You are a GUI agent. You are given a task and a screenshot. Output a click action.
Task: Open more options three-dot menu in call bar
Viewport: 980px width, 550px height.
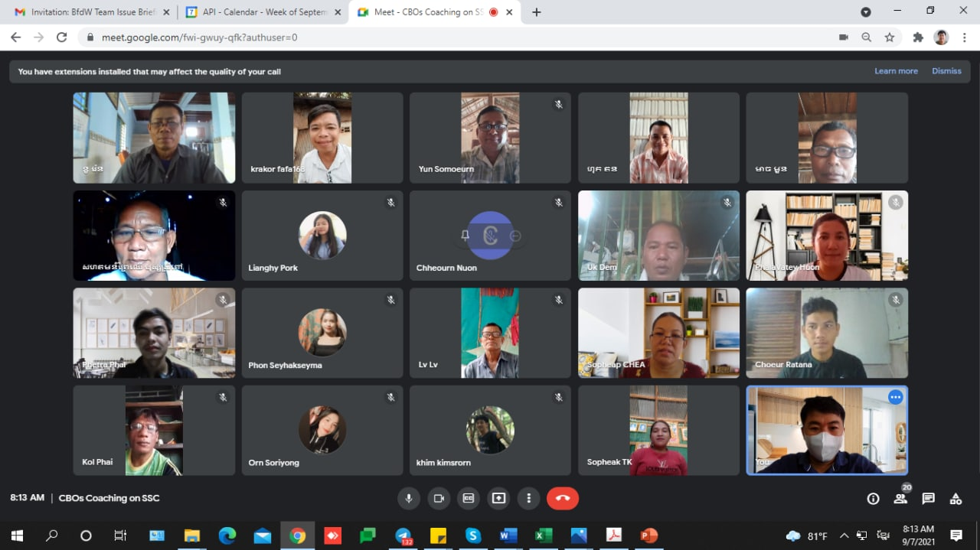click(528, 498)
